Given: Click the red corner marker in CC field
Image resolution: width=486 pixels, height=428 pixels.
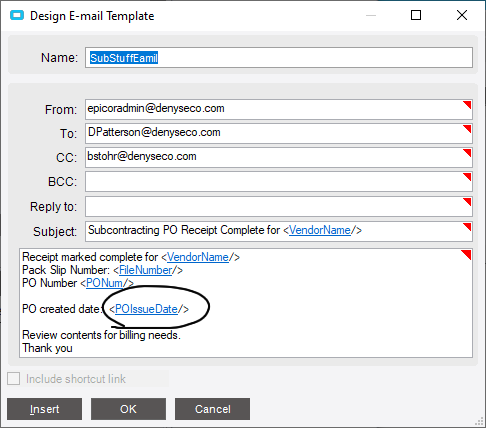Looking at the screenshot, I should click(468, 153).
